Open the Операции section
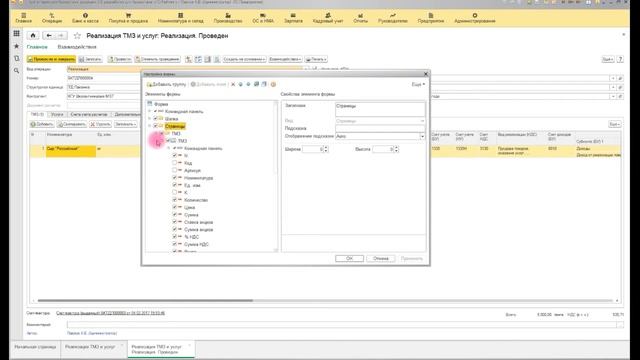640x360 pixels. (x=52, y=18)
